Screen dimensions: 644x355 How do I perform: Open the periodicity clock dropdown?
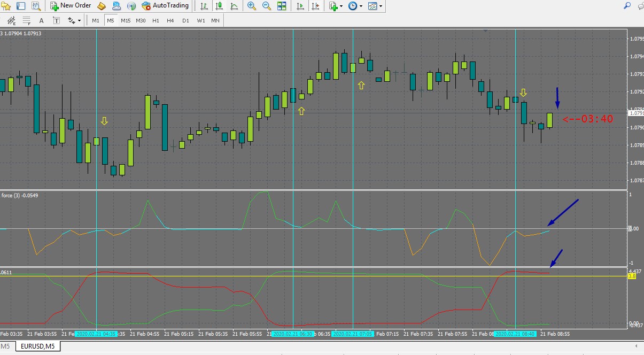[355, 6]
